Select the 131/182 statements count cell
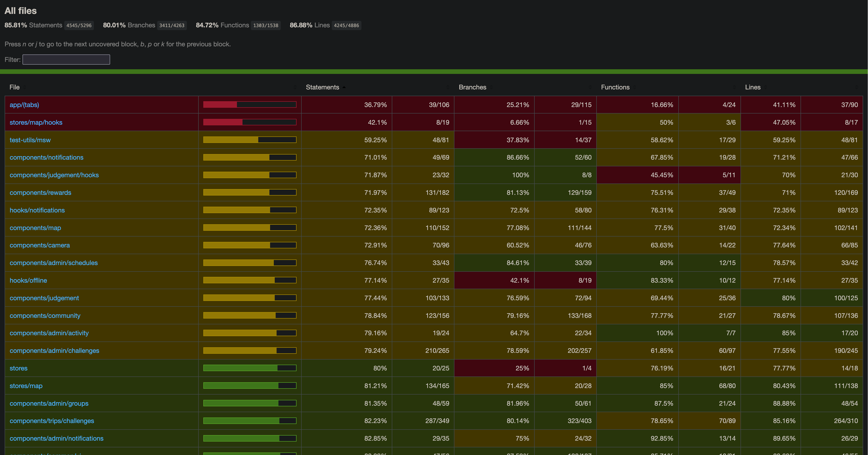This screenshot has height=455, width=868. (x=423, y=193)
